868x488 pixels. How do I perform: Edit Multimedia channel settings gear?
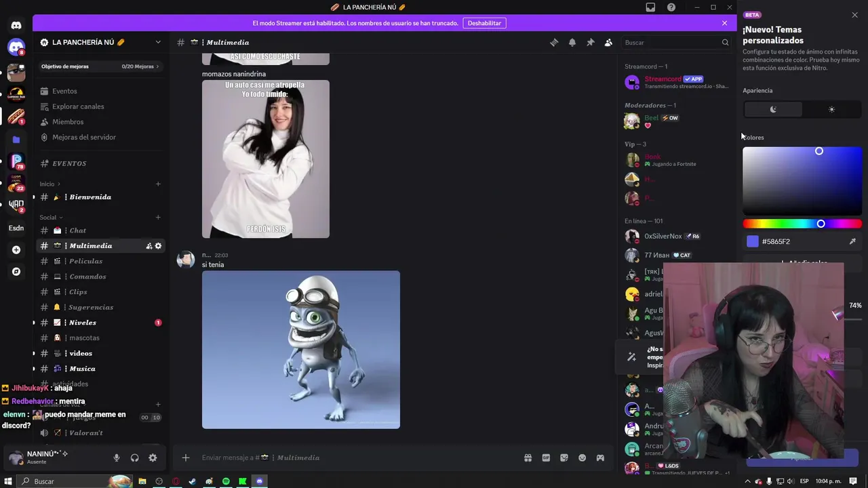coord(159,246)
